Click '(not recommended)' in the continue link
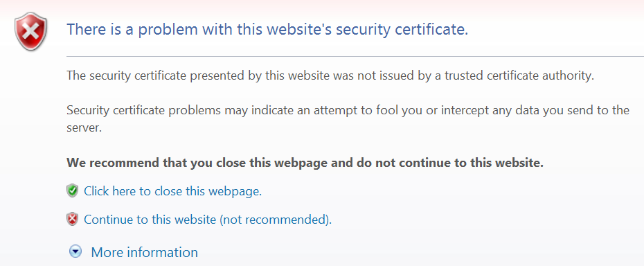This screenshot has height=266, width=644. pyautogui.click(x=275, y=220)
